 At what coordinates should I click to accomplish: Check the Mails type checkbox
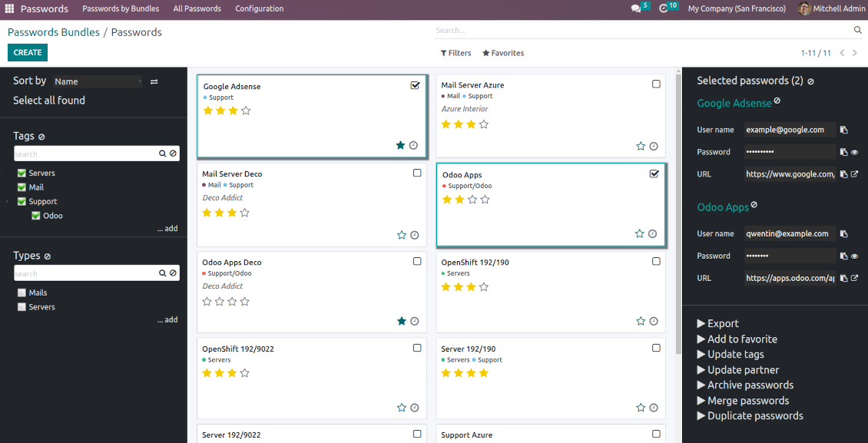click(22, 293)
